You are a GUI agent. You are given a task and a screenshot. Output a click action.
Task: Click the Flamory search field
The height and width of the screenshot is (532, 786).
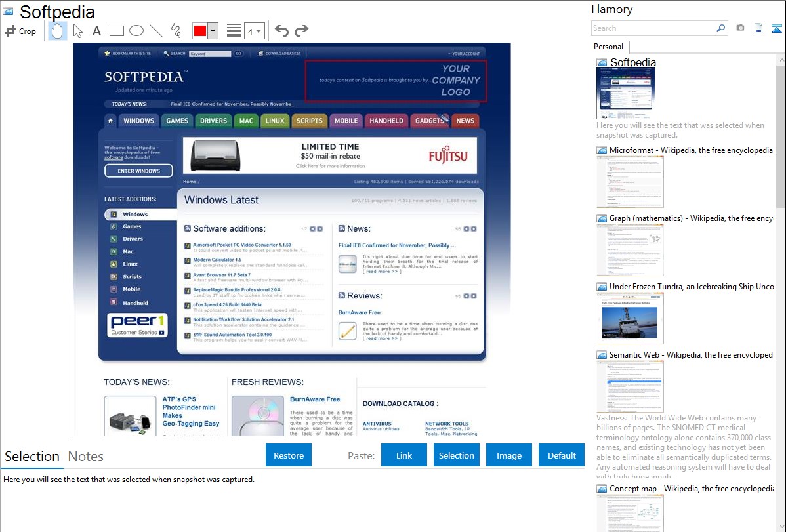(653, 28)
